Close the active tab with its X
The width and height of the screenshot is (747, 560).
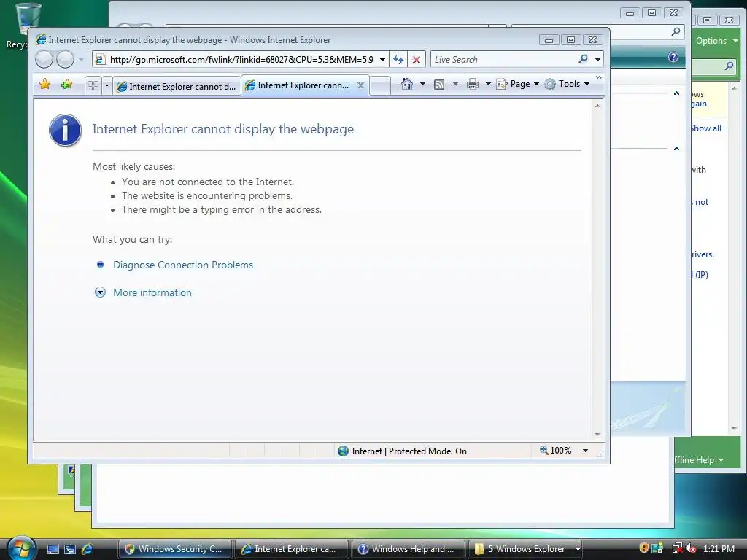coord(360,85)
